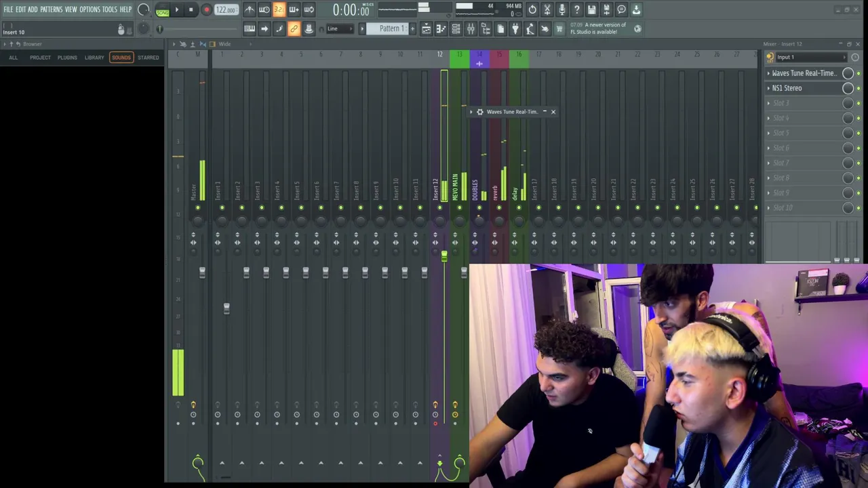Toggle typing keyboard to piano icon
The image size is (868, 488).
250,28
